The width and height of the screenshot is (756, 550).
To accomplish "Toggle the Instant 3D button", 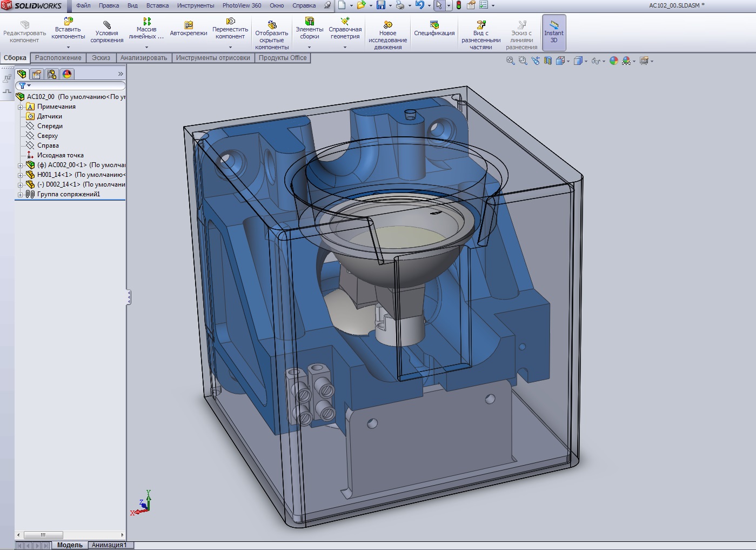I will point(554,32).
